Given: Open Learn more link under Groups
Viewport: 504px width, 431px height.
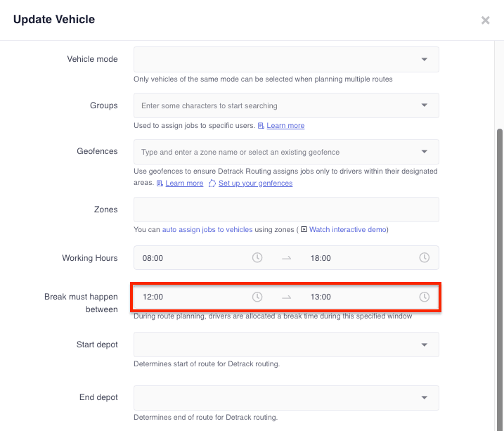Looking at the screenshot, I should 285,126.
